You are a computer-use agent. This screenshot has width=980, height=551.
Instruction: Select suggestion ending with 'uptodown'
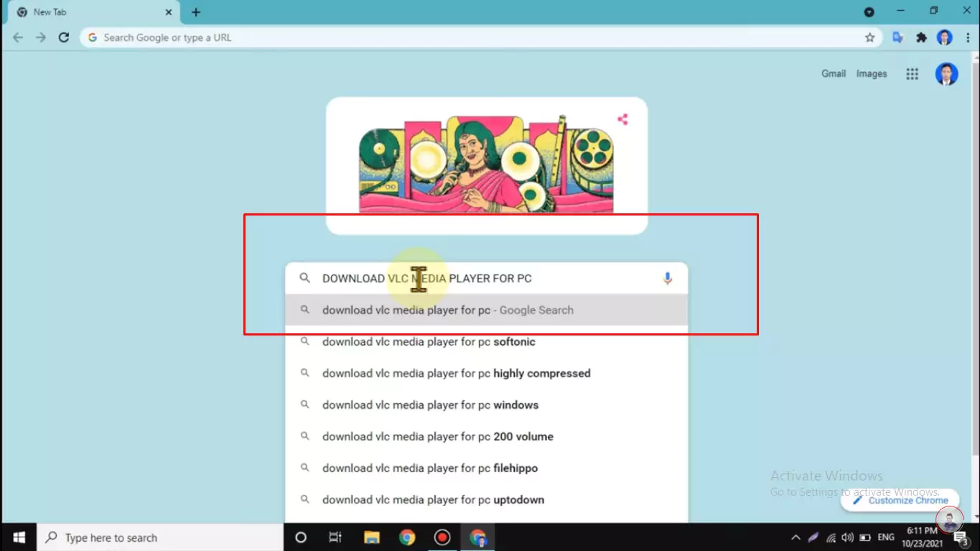[x=487, y=500]
